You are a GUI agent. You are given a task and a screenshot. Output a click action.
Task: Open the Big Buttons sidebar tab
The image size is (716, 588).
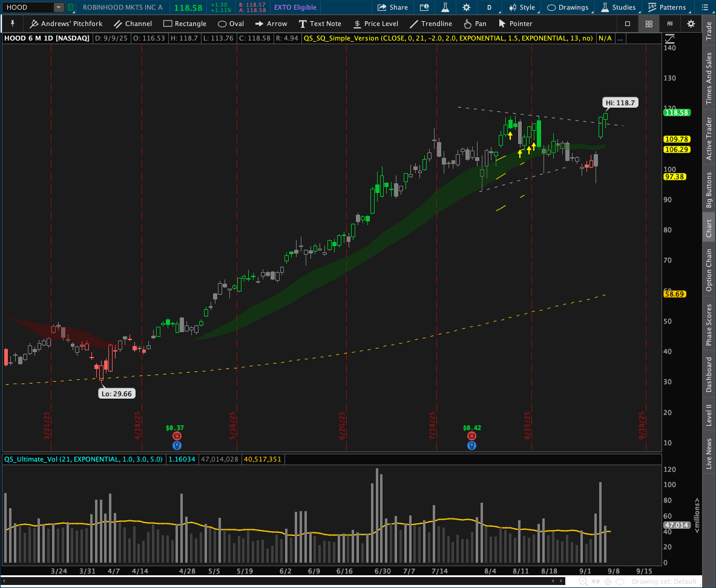pyautogui.click(x=709, y=190)
